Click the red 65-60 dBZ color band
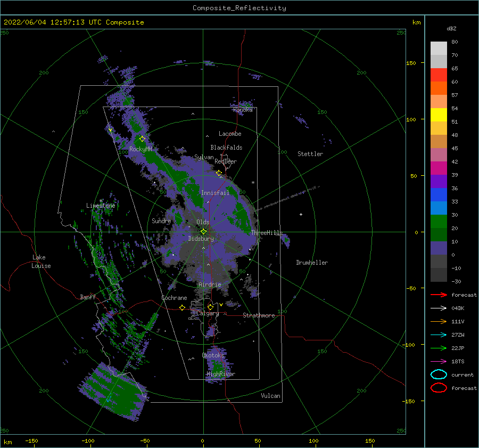479x448 pixels. point(439,75)
